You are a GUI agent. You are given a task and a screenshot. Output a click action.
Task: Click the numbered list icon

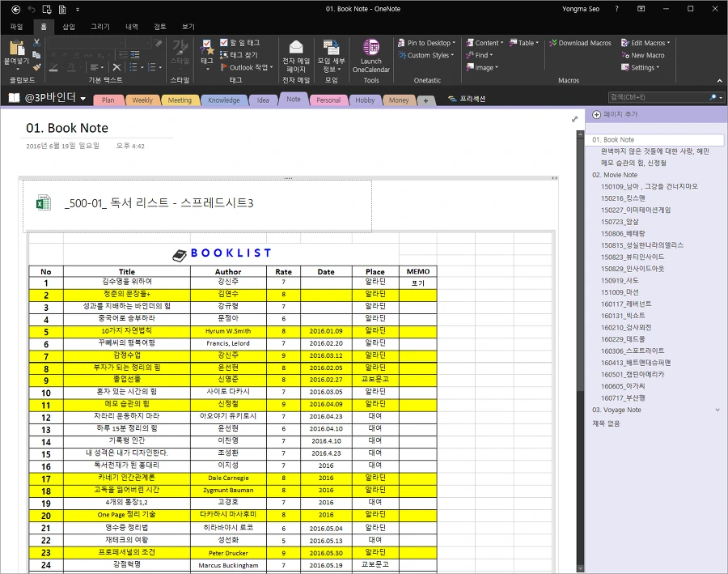point(151,67)
